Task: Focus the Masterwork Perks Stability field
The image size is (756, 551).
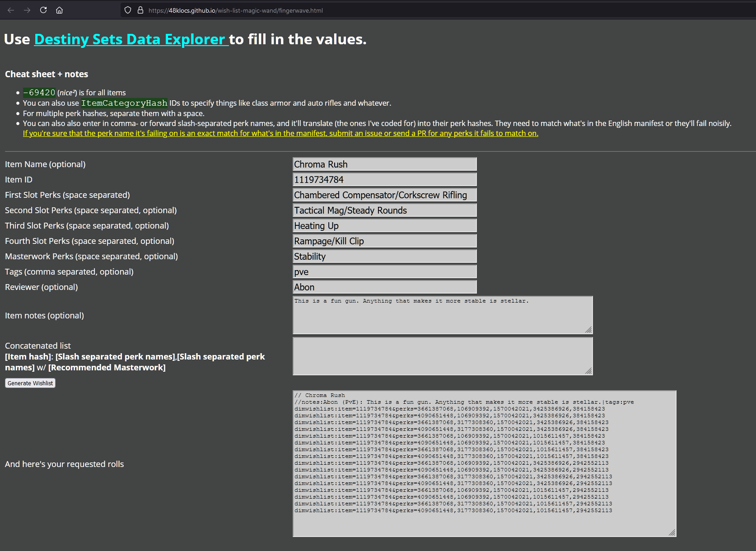Action: click(384, 257)
